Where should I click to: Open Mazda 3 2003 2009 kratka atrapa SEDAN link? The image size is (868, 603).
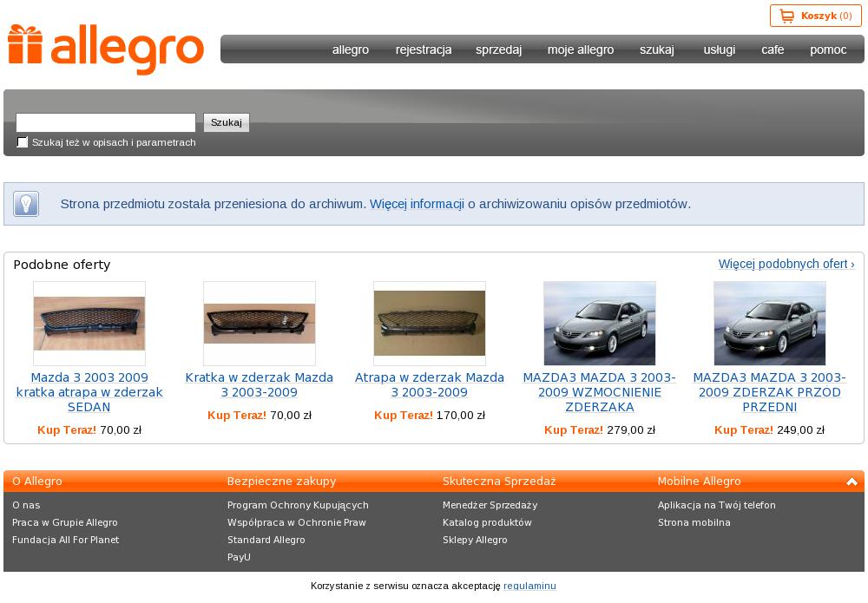click(x=89, y=392)
